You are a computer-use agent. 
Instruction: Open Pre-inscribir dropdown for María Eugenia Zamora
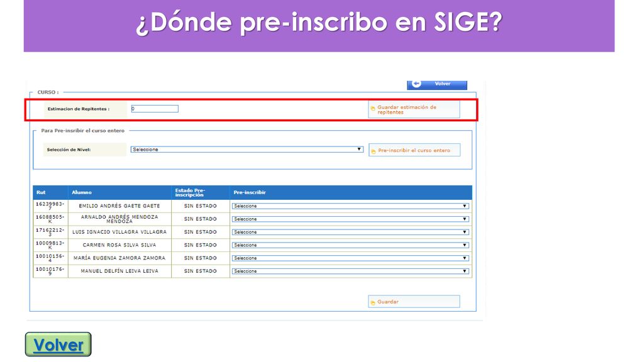tap(350, 258)
